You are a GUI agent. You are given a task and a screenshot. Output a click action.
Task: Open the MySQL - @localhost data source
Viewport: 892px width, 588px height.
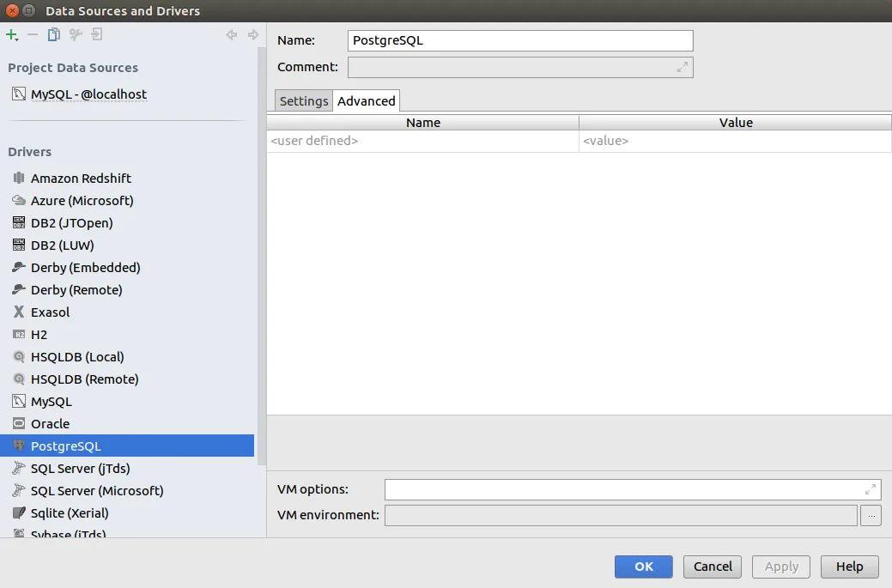(x=127, y=94)
